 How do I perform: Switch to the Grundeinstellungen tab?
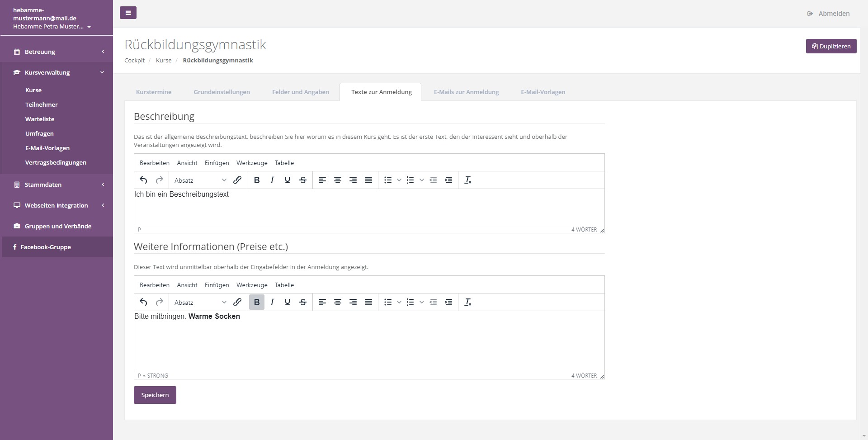tap(222, 92)
